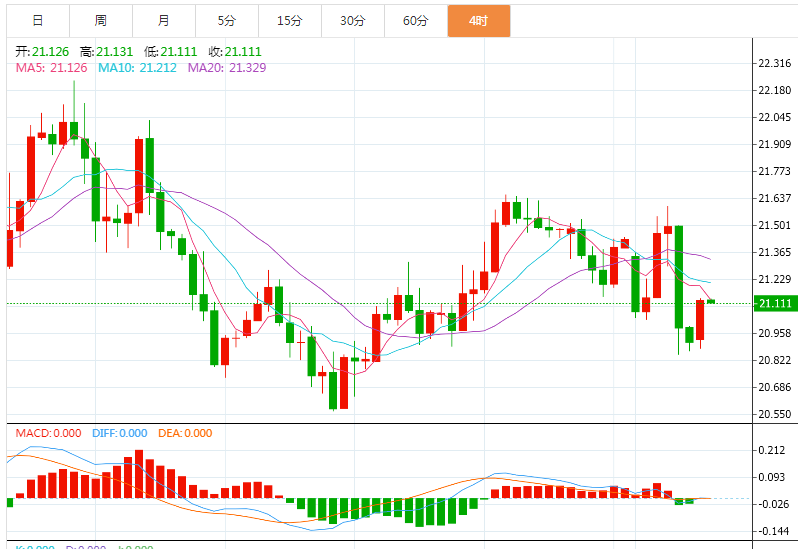Screen dimensions: 798x549
Task: Click the 0.212 MACD axis label
Action: pyautogui.click(x=772, y=450)
